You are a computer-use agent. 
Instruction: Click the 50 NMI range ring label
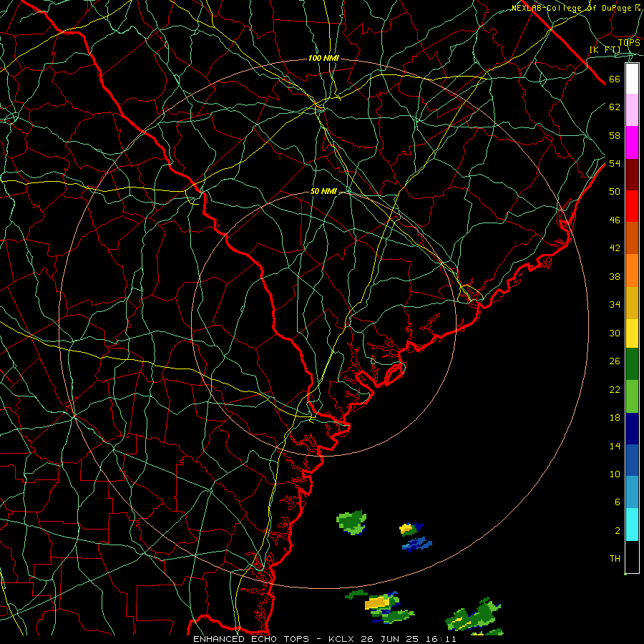click(x=323, y=191)
